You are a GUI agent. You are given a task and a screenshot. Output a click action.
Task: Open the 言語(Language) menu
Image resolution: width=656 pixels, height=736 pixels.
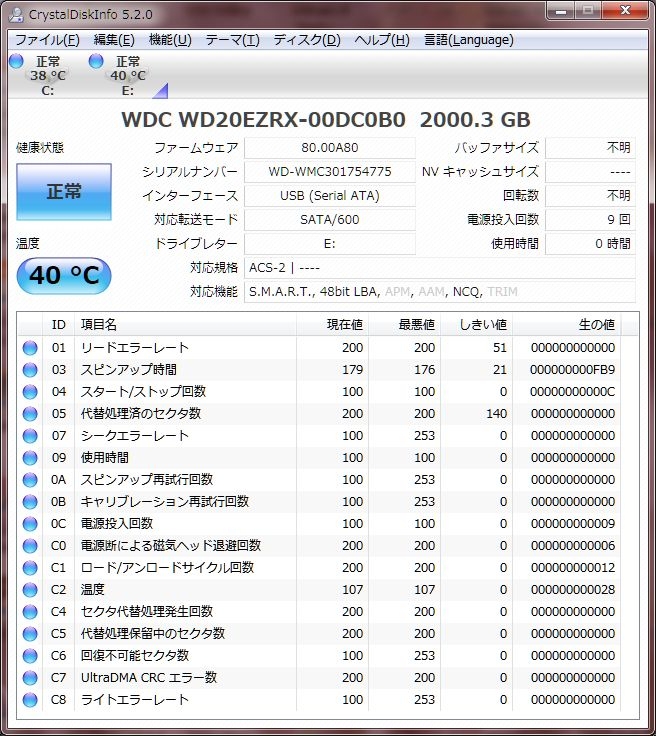pos(468,40)
